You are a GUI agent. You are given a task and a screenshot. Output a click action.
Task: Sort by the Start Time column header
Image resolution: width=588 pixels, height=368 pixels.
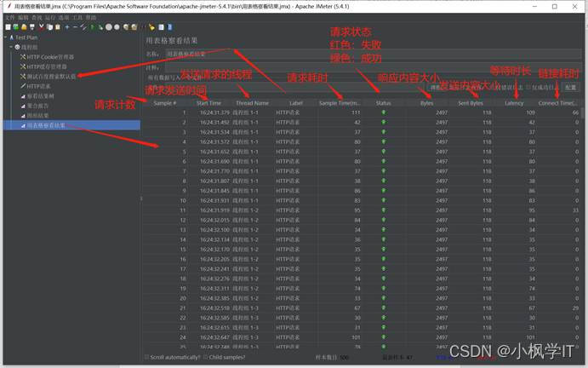[208, 103]
